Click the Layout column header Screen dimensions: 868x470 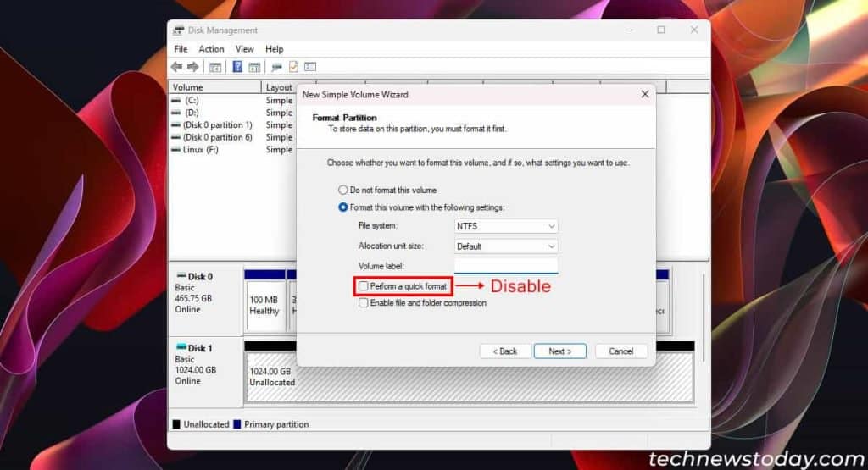pos(279,87)
